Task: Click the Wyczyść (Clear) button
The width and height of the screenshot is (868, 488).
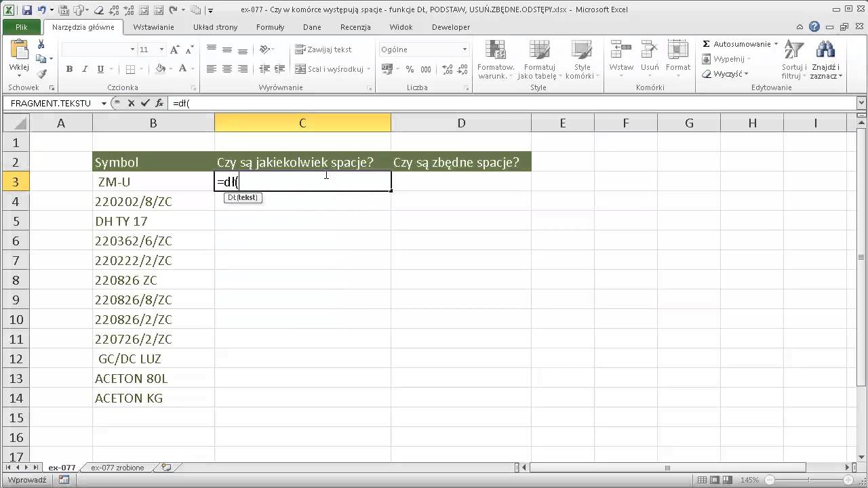Action: (724, 74)
